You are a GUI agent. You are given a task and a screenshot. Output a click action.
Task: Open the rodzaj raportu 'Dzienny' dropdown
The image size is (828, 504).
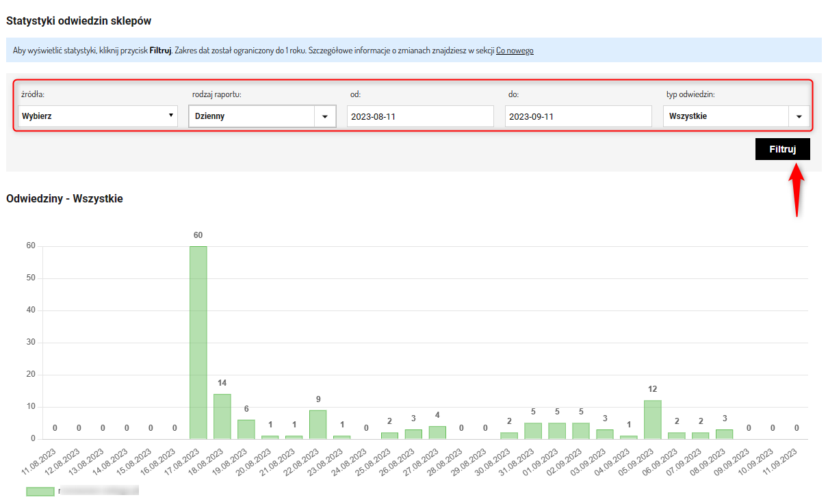[262, 116]
